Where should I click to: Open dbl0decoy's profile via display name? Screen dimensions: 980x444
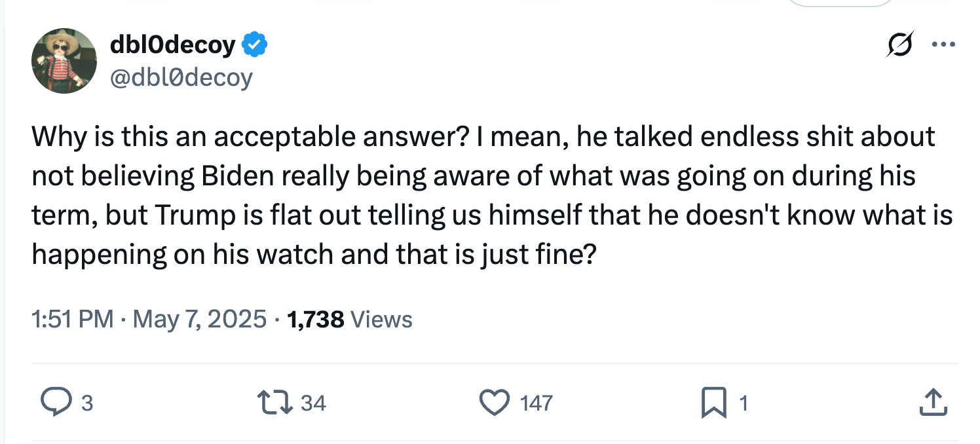(174, 44)
